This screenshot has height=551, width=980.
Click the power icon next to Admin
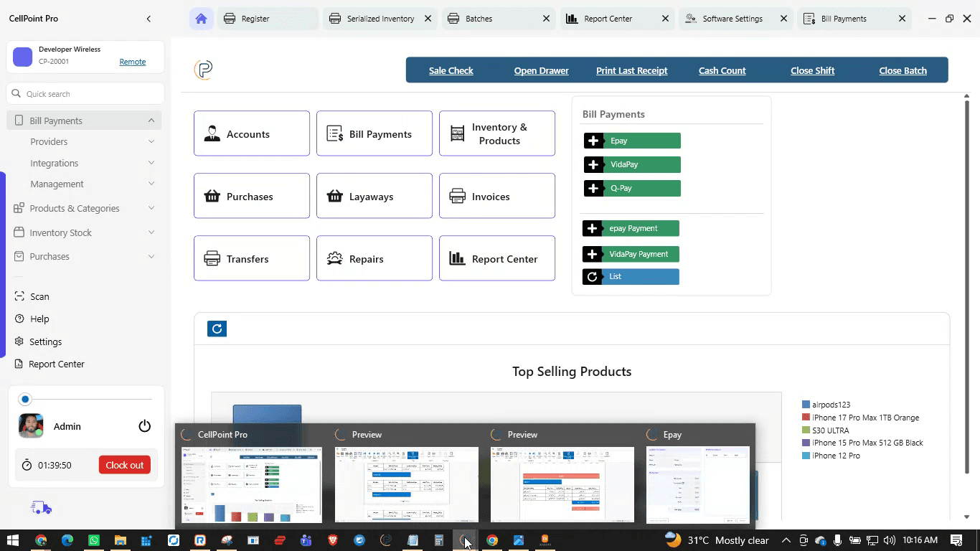tap(144, 426)
